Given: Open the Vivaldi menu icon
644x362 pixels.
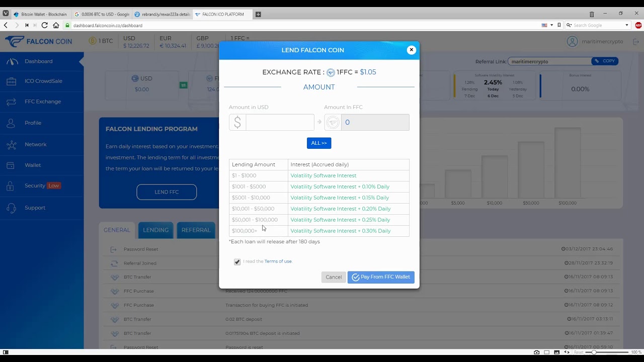Looking at the screenshot, I should (x=6, y=14).
